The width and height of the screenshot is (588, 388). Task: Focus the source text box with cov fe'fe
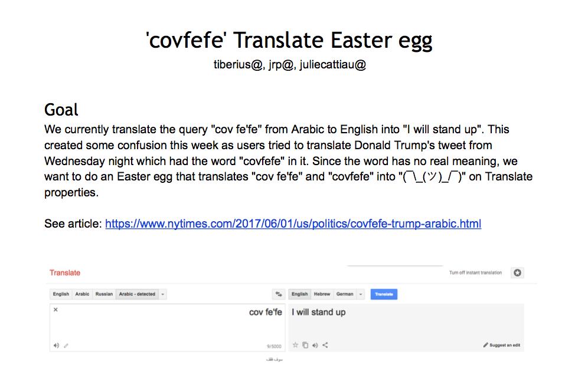[167, 327]
